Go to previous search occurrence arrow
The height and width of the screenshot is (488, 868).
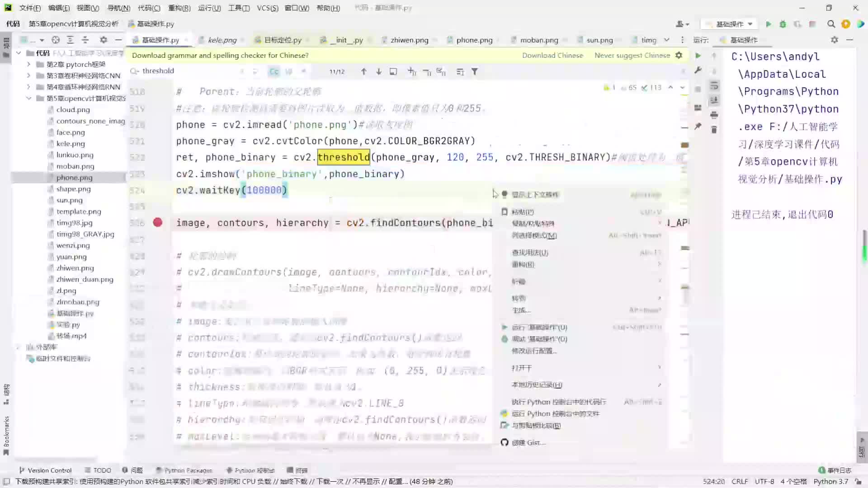tap(363, 71)
